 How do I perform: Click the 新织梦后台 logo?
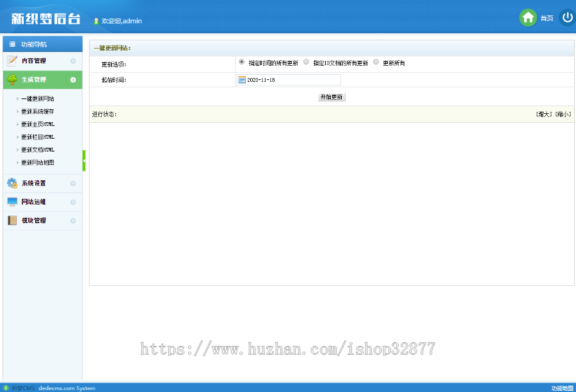45,19
